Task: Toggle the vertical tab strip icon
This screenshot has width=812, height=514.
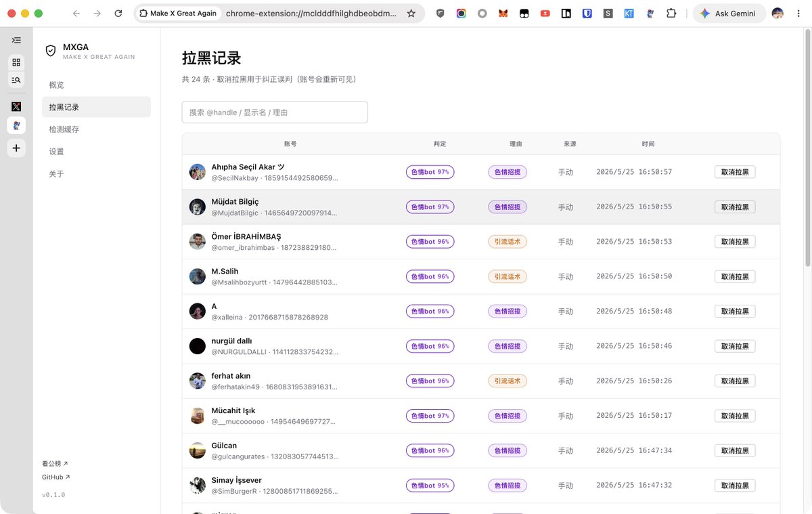Action: point(16,41)
